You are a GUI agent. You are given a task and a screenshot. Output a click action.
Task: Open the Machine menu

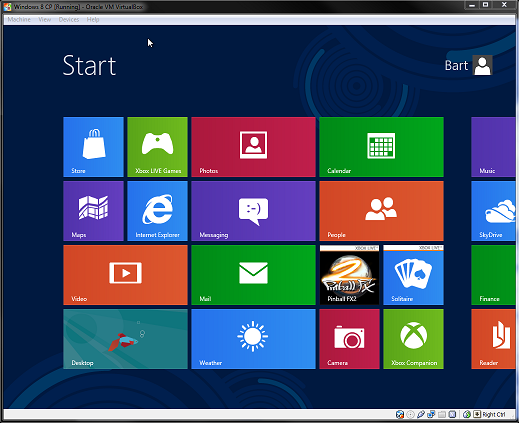(x=19, y=19)
